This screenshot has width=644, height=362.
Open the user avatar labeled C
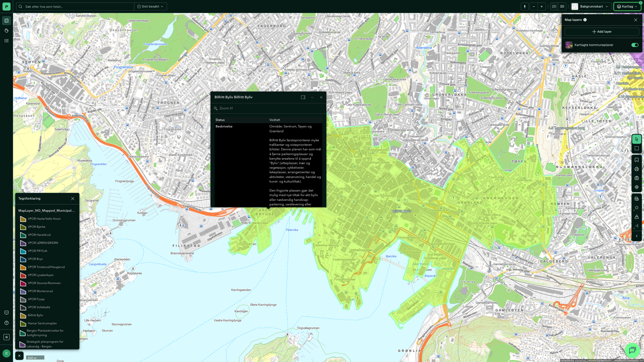click(7, 353)
